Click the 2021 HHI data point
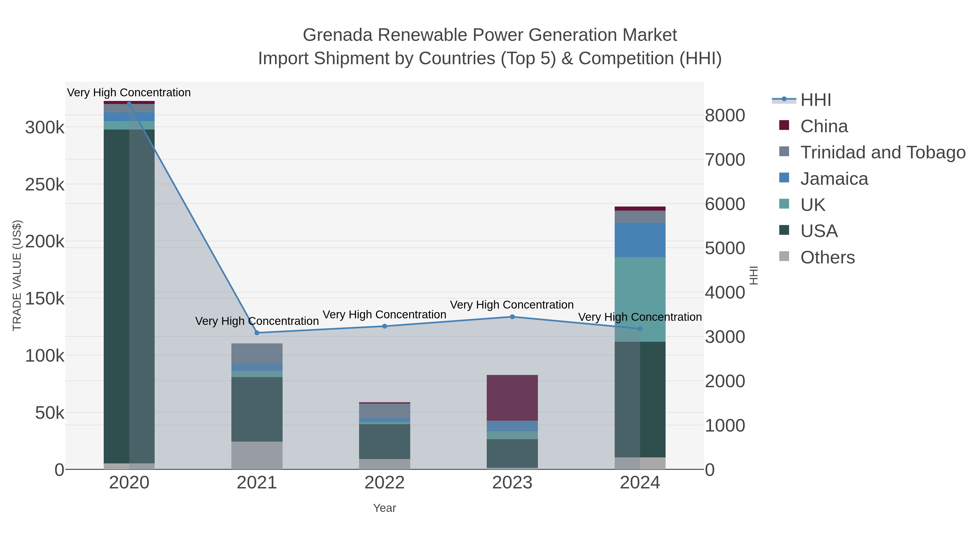 point(257,333)
